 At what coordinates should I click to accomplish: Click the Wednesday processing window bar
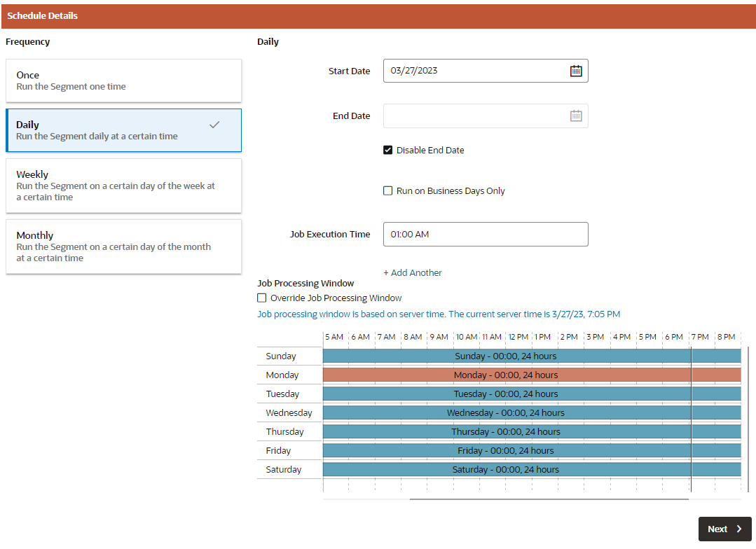coord(532,412)
